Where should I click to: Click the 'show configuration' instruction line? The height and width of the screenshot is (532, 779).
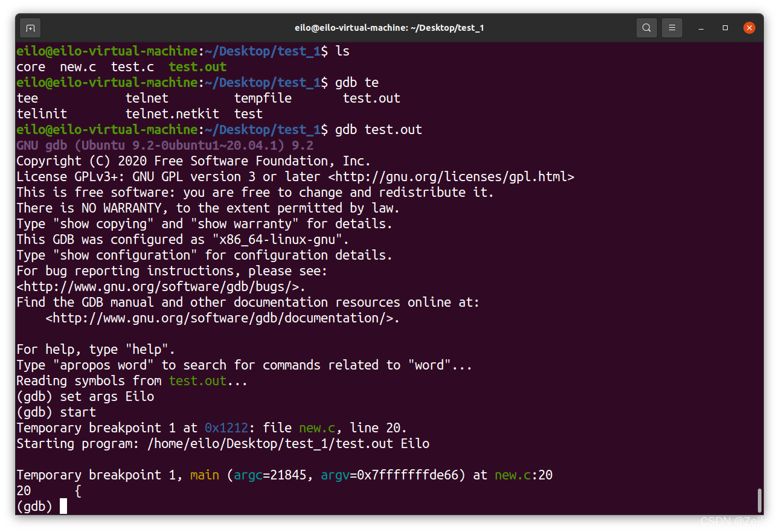tap(204, 255)
